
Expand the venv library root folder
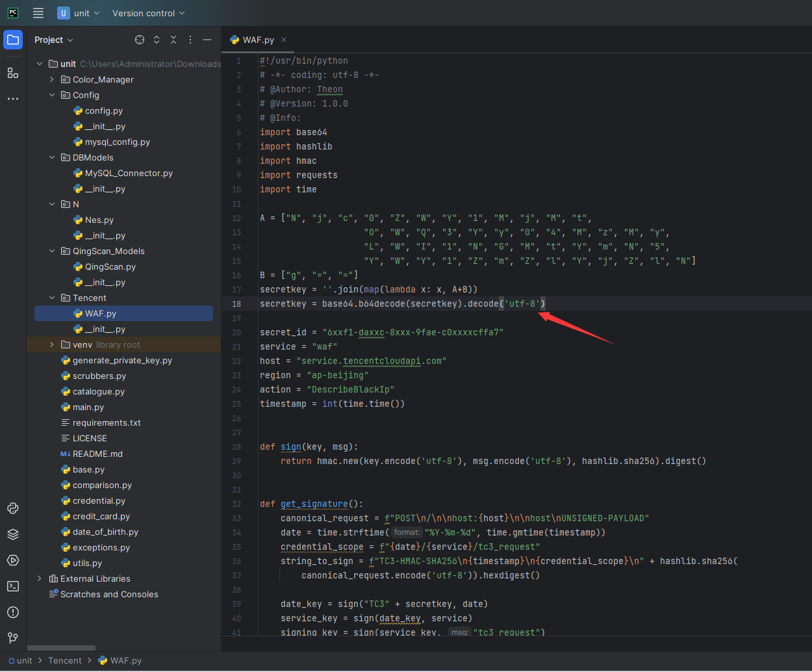click(52, 344)
